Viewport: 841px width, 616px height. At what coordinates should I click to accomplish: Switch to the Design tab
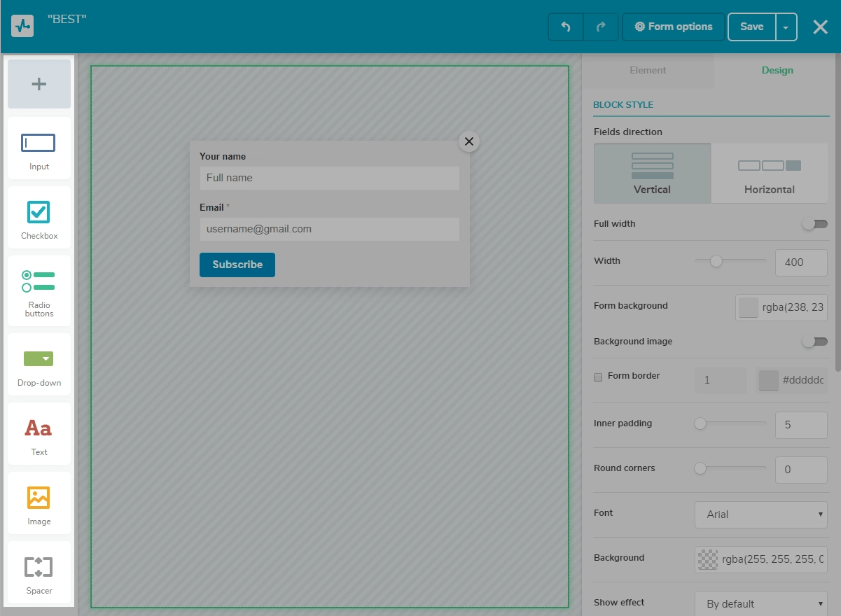coord(777,70)
